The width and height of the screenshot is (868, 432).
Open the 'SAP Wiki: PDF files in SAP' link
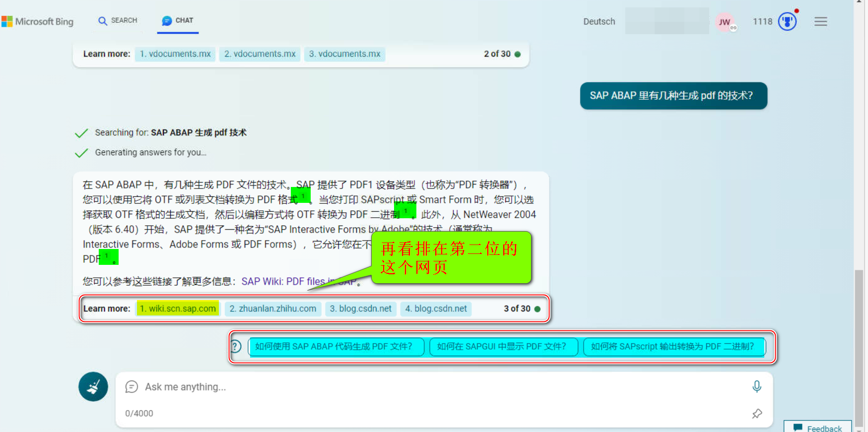[299, 281]
